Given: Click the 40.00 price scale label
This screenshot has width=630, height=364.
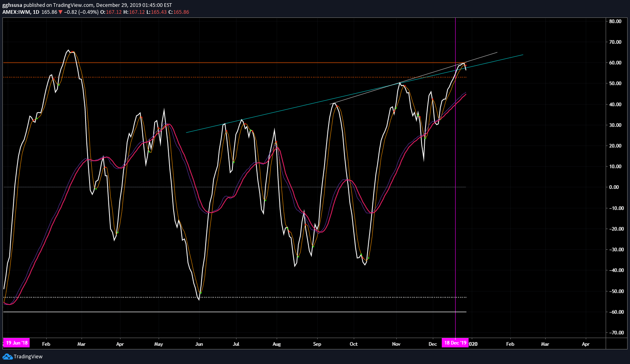Looking at the screenshot, I should [x=615, y=105].
